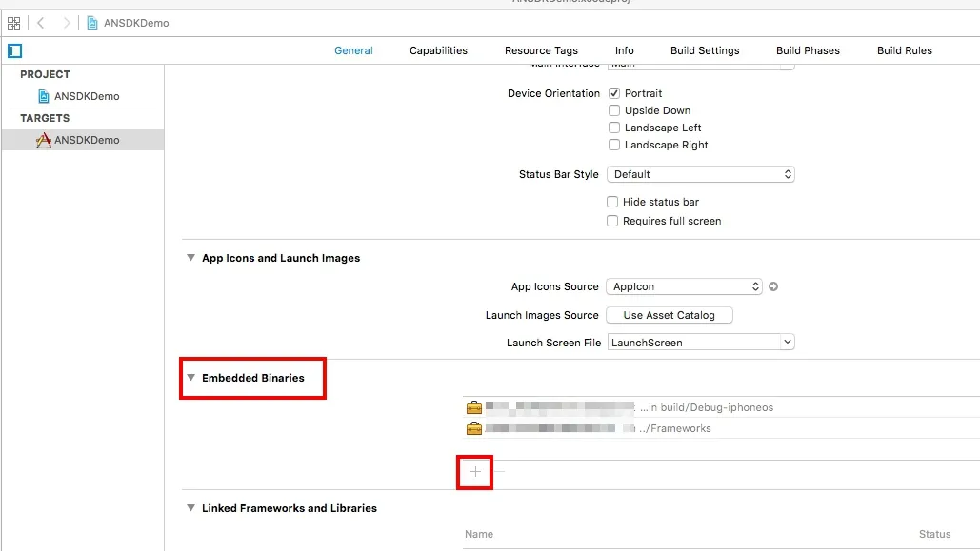980x551 pixels.
Task: Select the framework in build/Debug-iphoneos row
Action: [x=721, y=407]
